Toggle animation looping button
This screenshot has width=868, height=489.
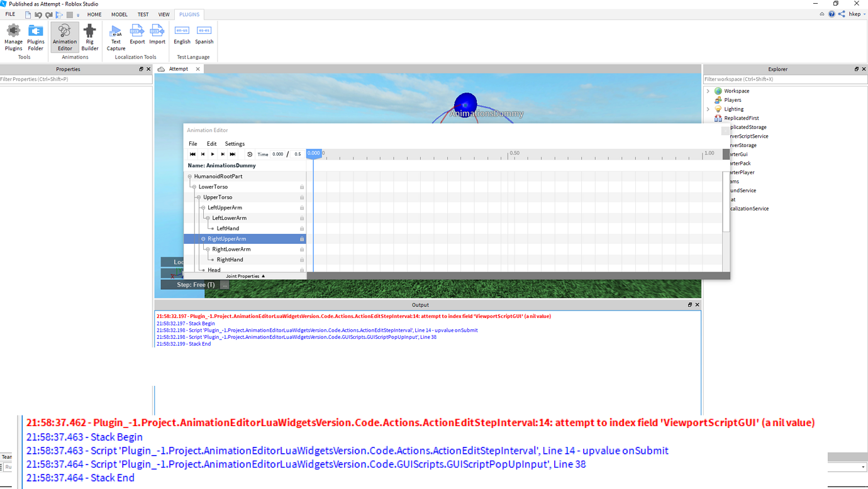click(250, 154)
